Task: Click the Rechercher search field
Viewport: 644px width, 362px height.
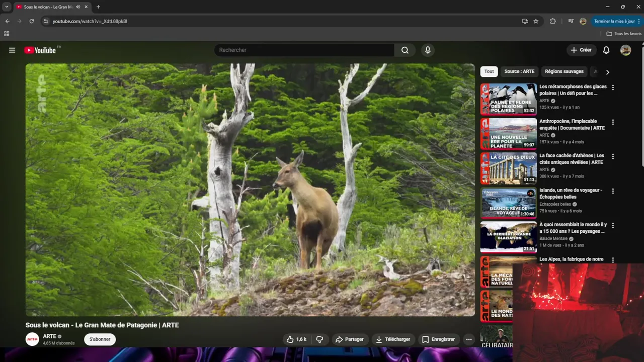Action: [x=304, y=50]
